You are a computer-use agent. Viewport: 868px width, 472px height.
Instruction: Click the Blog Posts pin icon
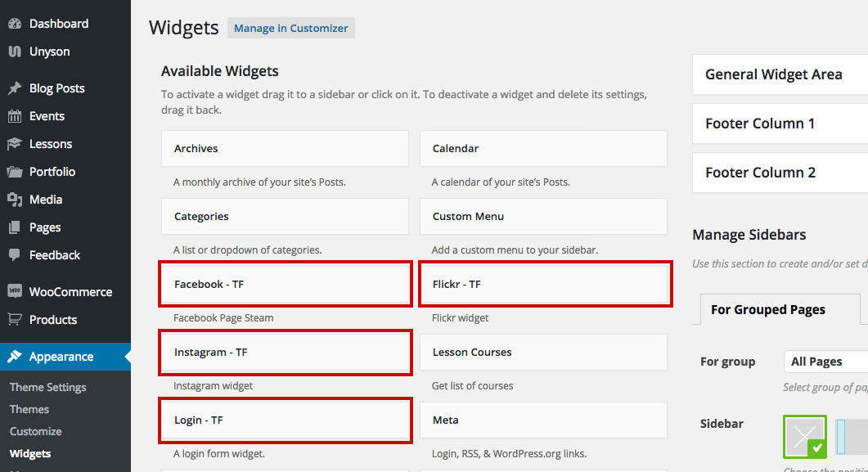tap(15, 88)
